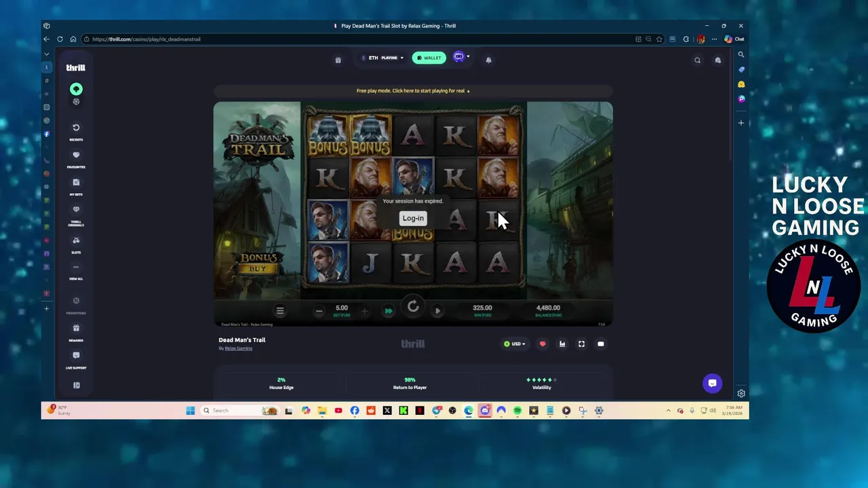868x488 pixels.
Task: Open the Slots category
Action: pyautogui.click(x=76, y=244)
